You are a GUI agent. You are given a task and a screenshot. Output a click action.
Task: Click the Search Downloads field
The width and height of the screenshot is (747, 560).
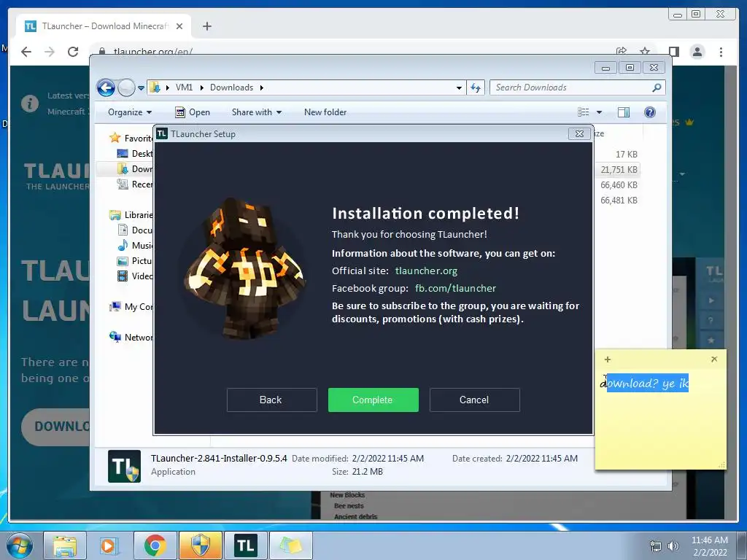[570, 87]
